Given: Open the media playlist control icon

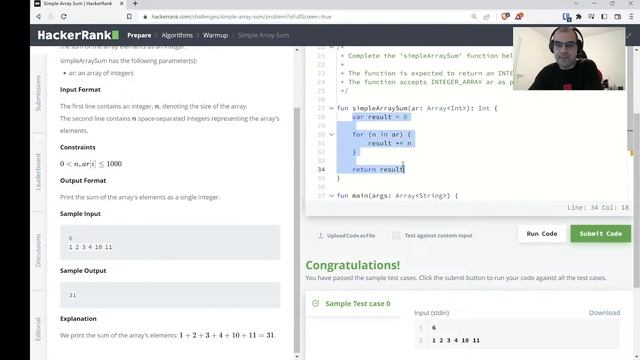Looking at the screenshot, I should pos(591,17).
